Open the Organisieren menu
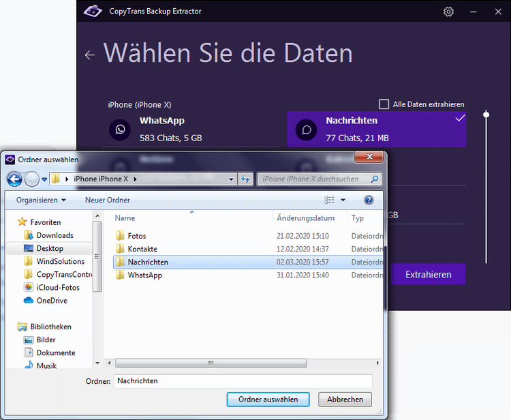Viewport: 511px width, 420px height. click(41, 200)
